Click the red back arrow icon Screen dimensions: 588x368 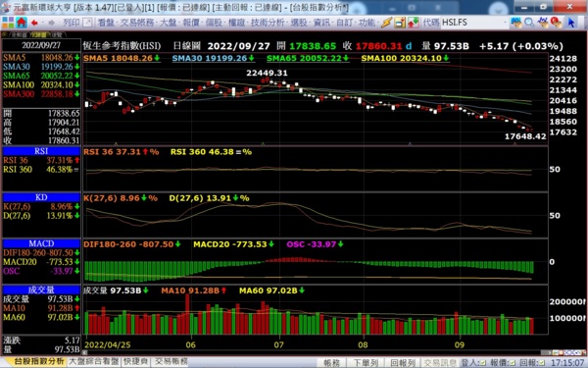pyautogui.click(x=35, y=23)
